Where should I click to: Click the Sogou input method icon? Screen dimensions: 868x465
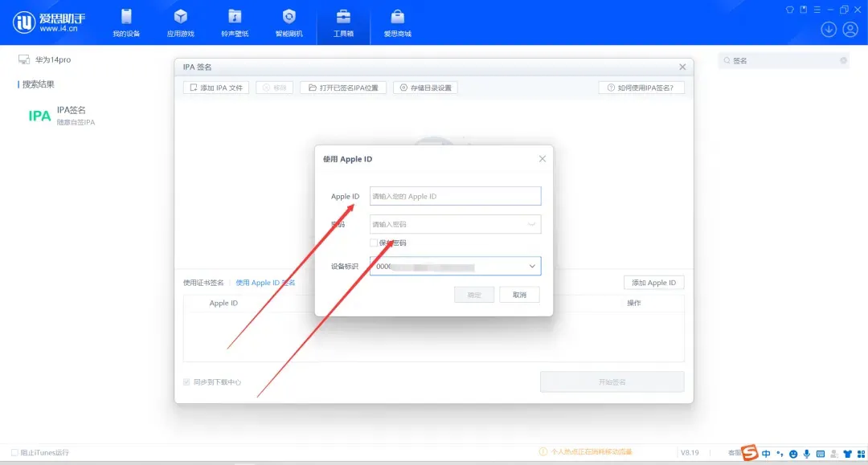pyautogui.click(x=749, y=454)
